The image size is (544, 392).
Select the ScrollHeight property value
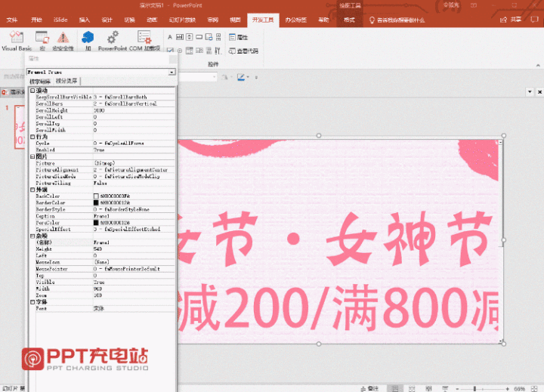(134, 110)
